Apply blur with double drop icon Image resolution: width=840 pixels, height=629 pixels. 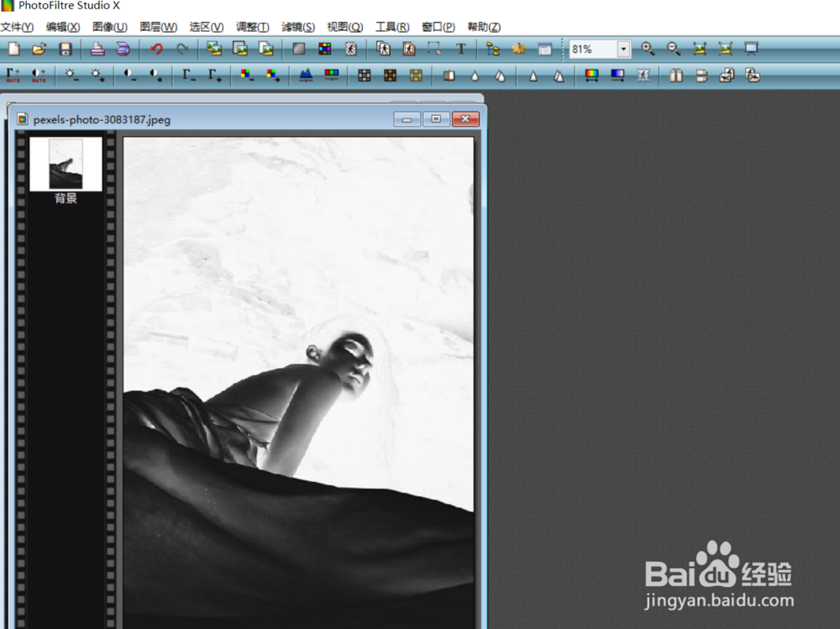(501, 76)
